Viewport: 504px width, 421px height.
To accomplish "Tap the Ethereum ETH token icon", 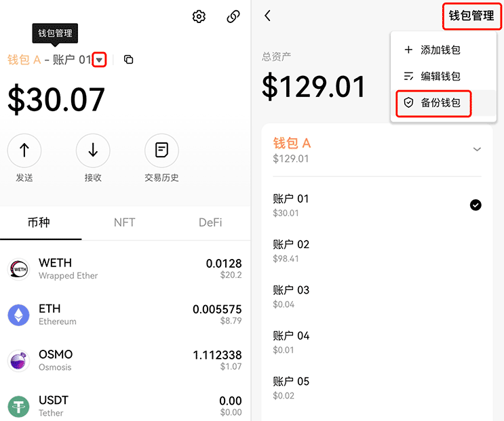I will [x=18, y=315].
